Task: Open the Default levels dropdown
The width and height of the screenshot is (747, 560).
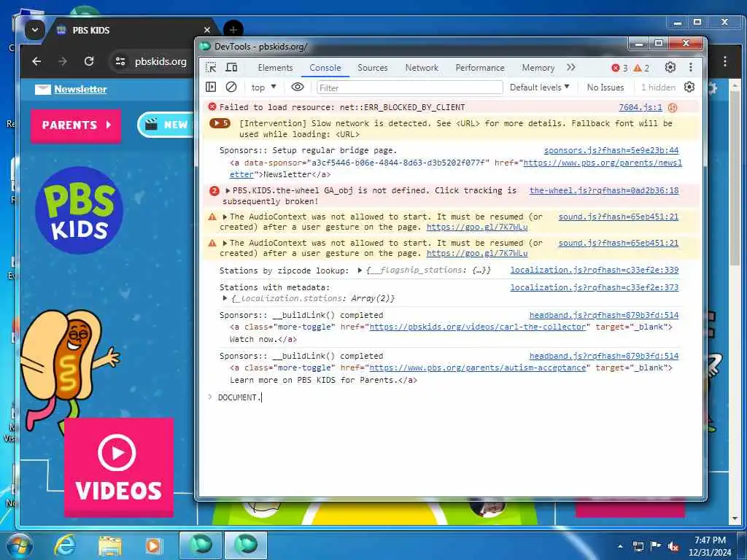Action: (539, 87)
